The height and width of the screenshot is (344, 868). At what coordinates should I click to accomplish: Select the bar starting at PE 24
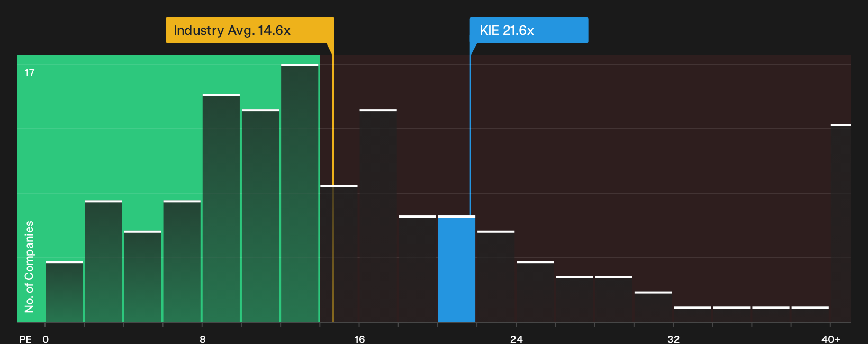(535, 292)
